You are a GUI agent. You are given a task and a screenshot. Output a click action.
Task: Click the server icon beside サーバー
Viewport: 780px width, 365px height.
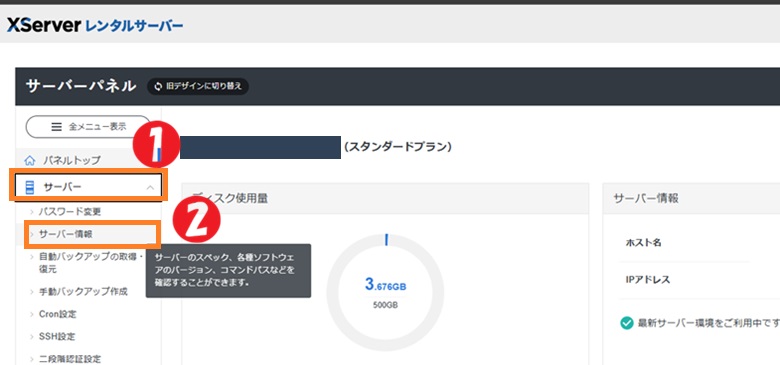pos(30,187)
